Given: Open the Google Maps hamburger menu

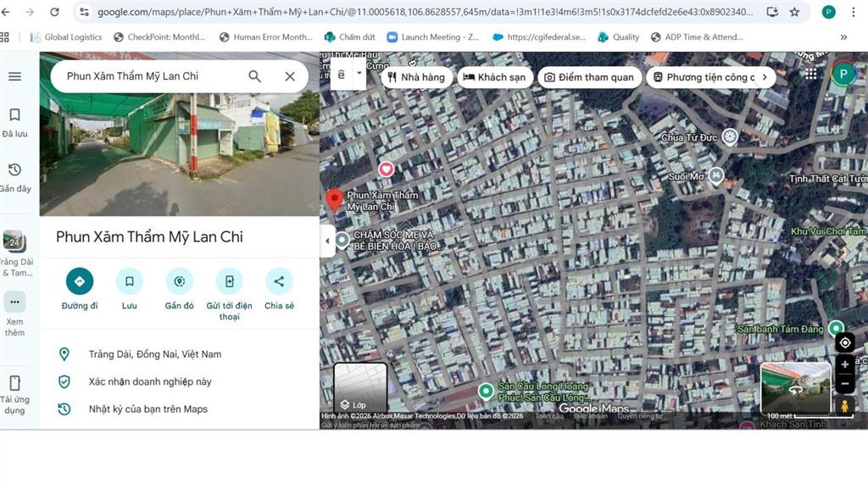Looking at the screenshot, I should pyautogui.click(x=14, y=76).
